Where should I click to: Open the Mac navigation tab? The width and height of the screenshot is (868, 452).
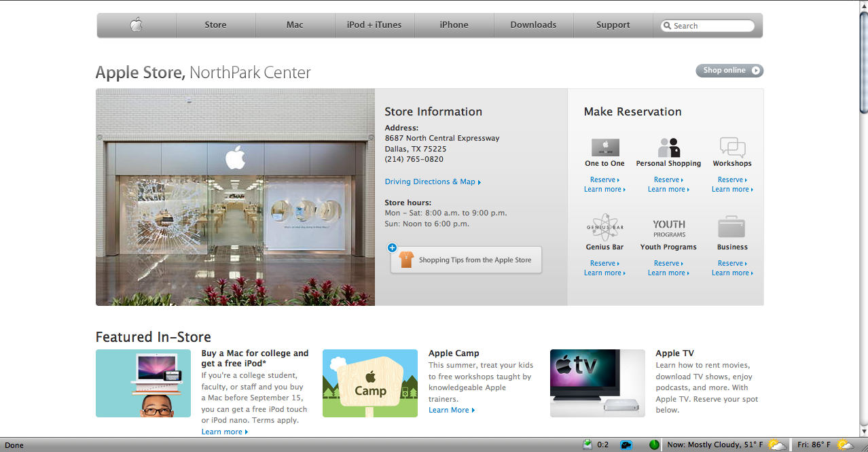295,25
